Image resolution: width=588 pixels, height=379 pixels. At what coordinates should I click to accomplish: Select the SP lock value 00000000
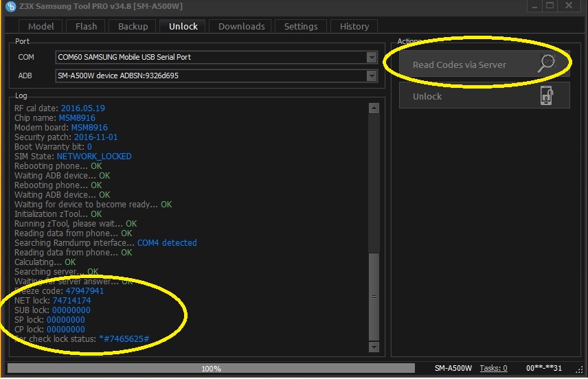pyautogui.click(x=66, y=320)
